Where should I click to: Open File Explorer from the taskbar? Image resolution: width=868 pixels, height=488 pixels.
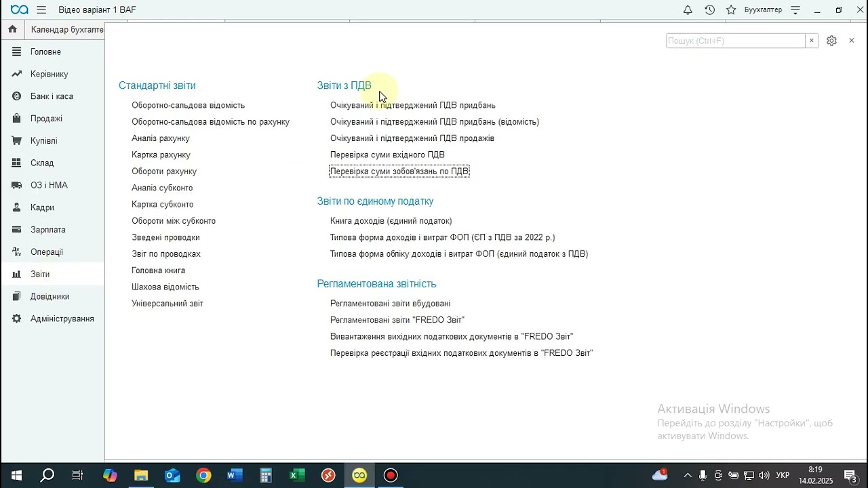point(141,475)
